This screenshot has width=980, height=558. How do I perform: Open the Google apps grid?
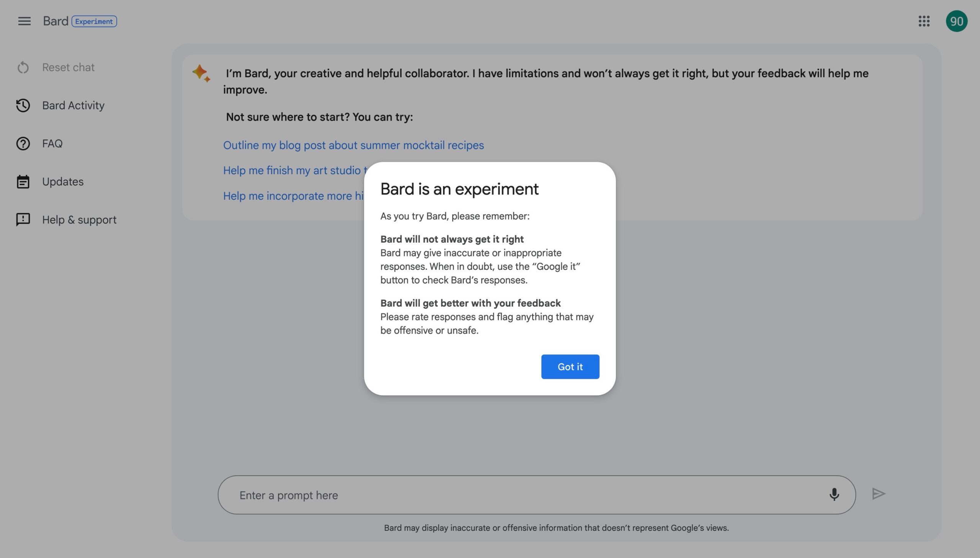click(x=924, y=21)
